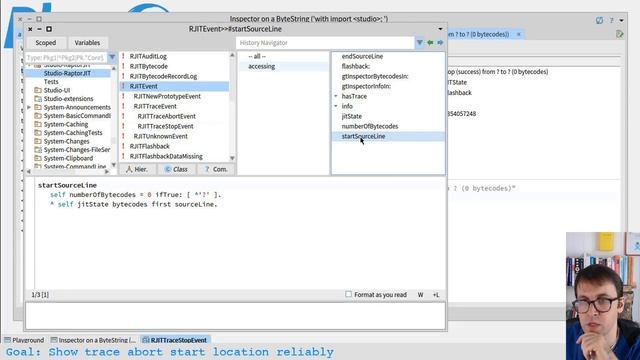640x360 pixels.
Task: Click the help question mark in Inspector window
Action: pos(611,20)
